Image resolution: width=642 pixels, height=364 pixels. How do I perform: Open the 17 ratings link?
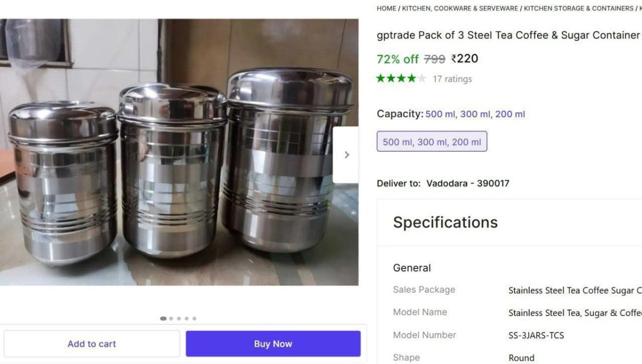click(x=452, y=79)
